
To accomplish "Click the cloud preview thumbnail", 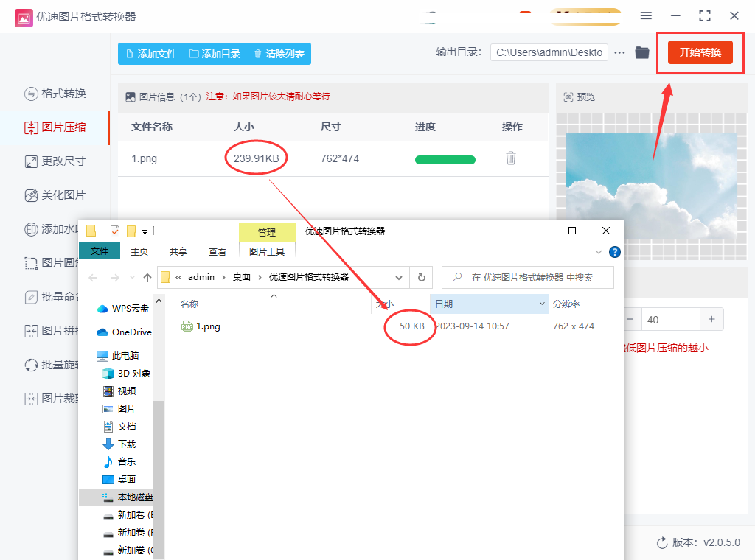I will 652,186.
